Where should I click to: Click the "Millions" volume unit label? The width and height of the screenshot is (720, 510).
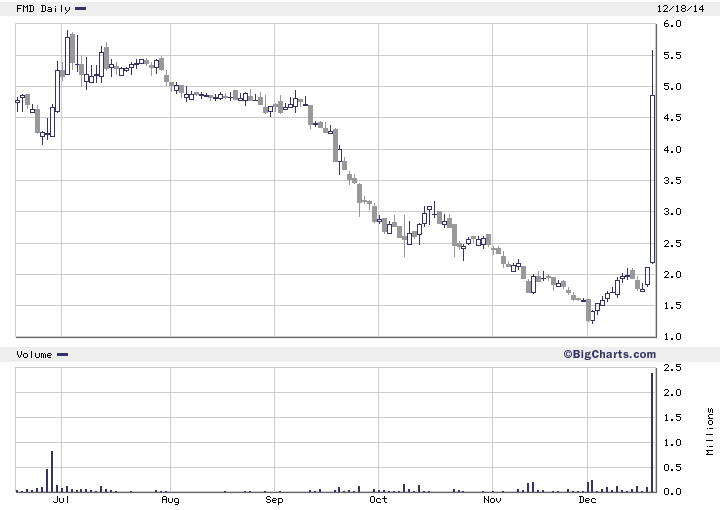(x=710, y=431)
